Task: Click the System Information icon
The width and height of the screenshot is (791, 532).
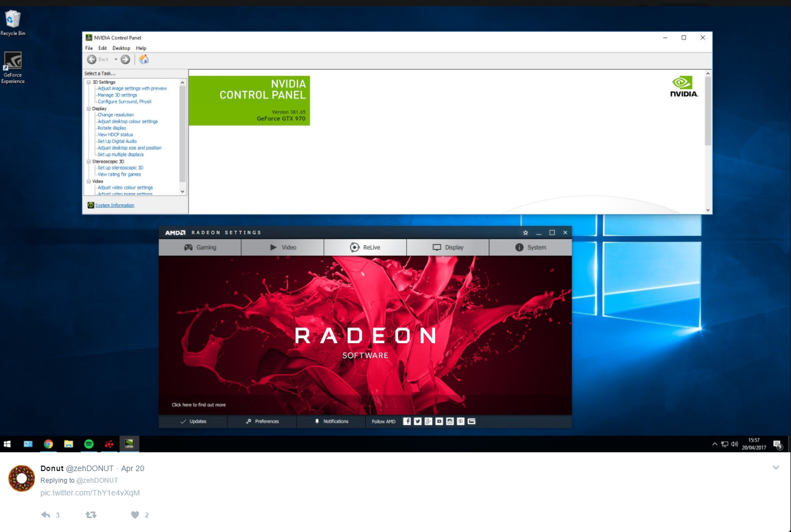Action: tap(91, 205)
